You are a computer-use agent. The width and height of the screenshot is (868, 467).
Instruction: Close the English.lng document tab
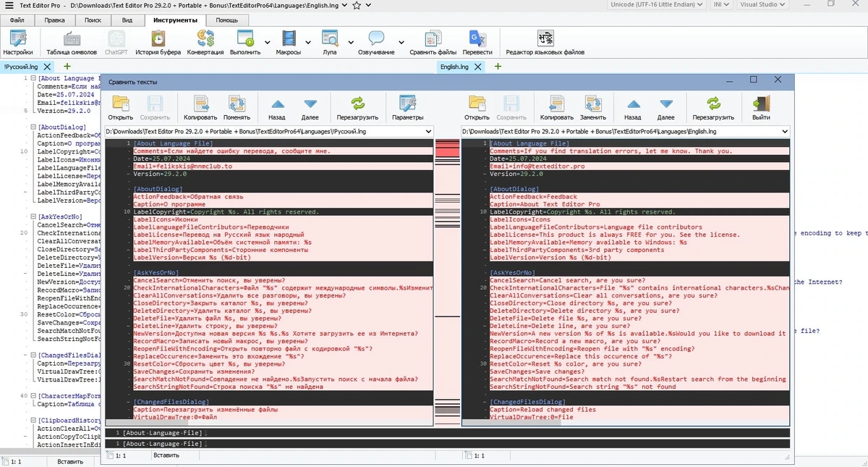pyautogui.click(x=477, y=67)
